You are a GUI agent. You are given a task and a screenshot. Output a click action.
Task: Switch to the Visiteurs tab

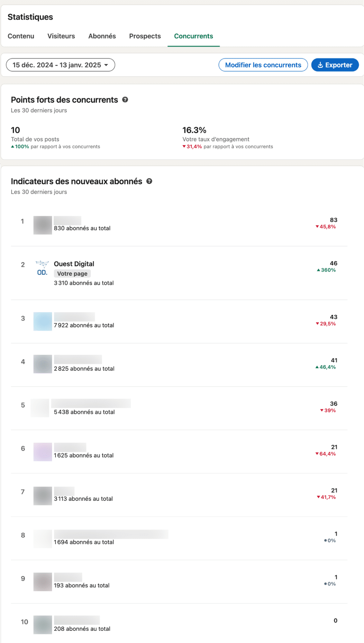tap(61, 36)
